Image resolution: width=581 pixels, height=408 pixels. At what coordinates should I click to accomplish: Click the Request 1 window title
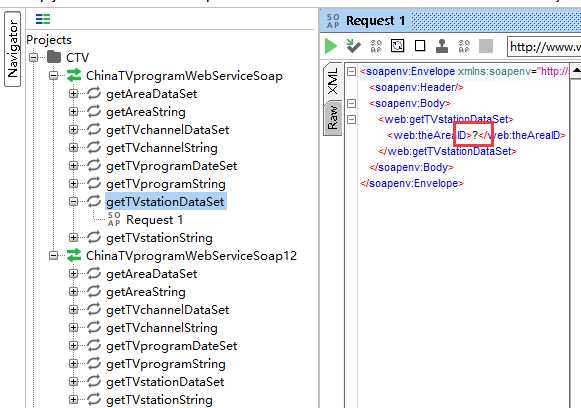point(375,21)
